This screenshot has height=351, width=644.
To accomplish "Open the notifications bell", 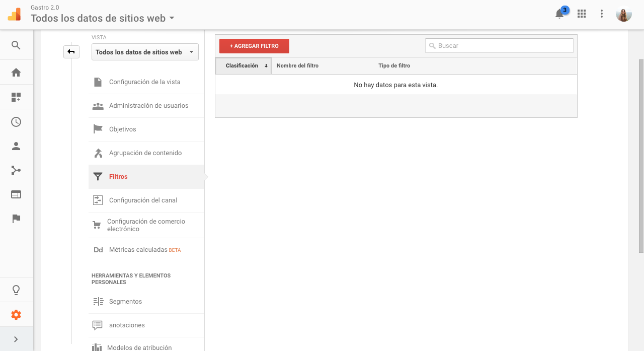I will click(559, 14).
